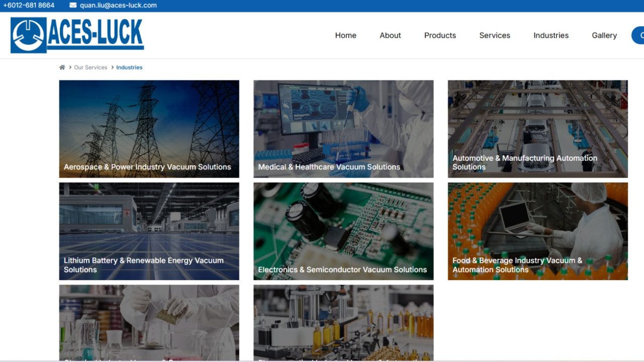The width and height of the screenshot is (644, 362).
Task: Click the phone number +6012-681 8664
Action: 29,5
